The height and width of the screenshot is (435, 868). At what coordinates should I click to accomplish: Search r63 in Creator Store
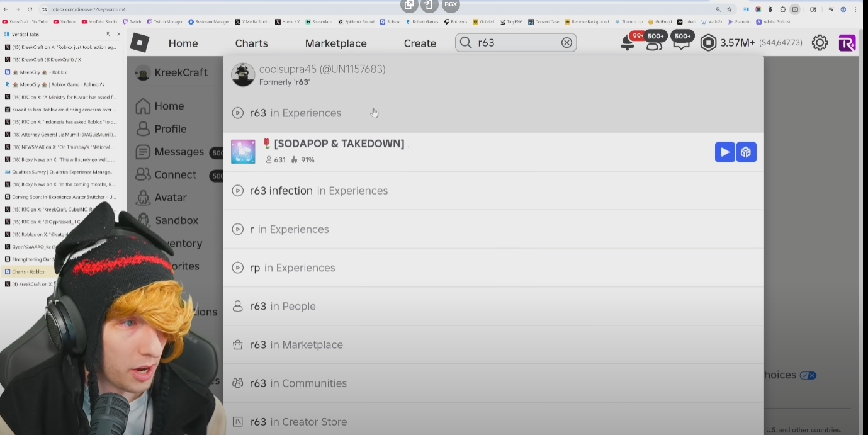coord(493,422)
